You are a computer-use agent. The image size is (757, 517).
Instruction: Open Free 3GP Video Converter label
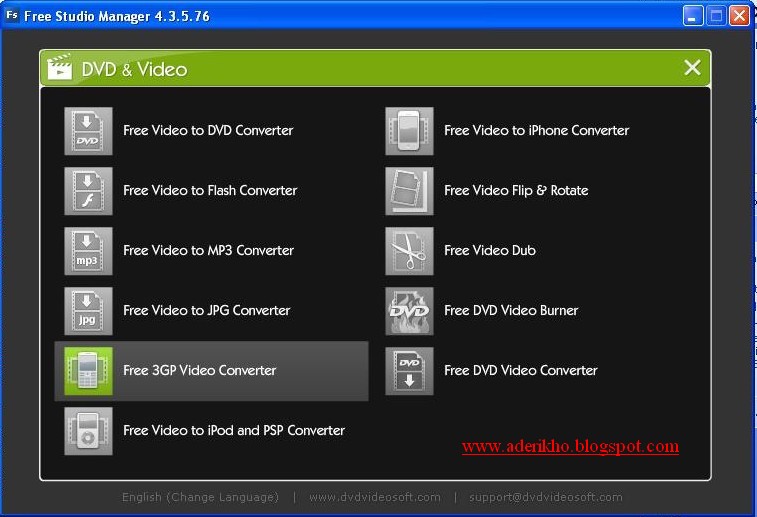coord(199,370)
